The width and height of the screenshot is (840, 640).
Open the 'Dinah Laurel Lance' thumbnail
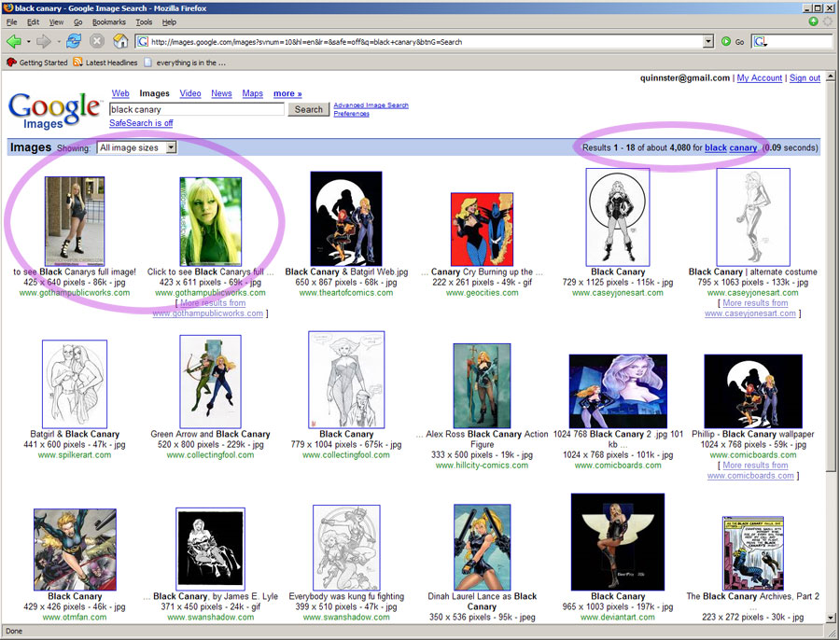tap(483, 548)
